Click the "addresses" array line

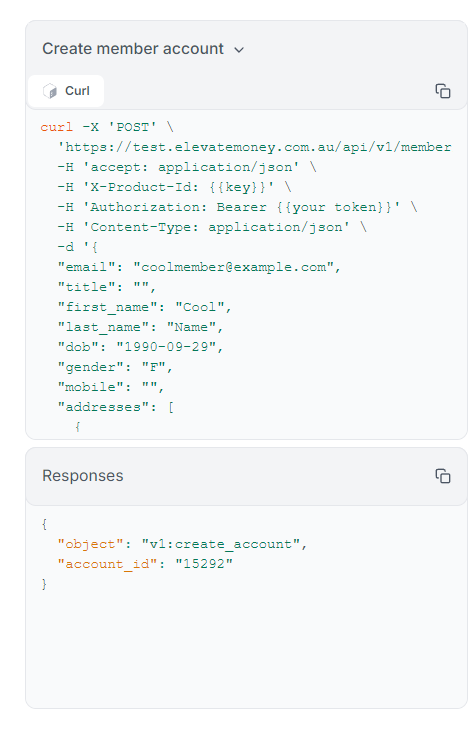click(116, 407)
